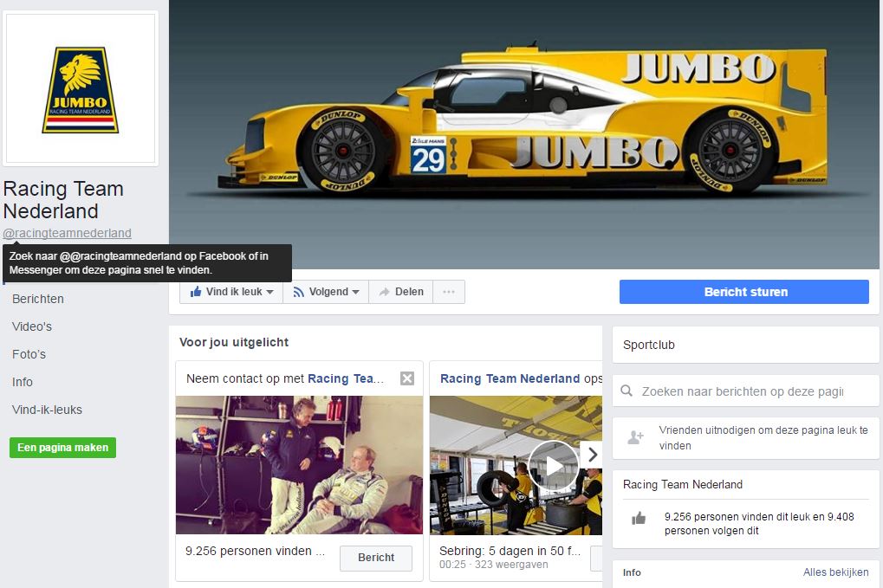Click the thumbs-up icon in likes panel

(639, 518)
